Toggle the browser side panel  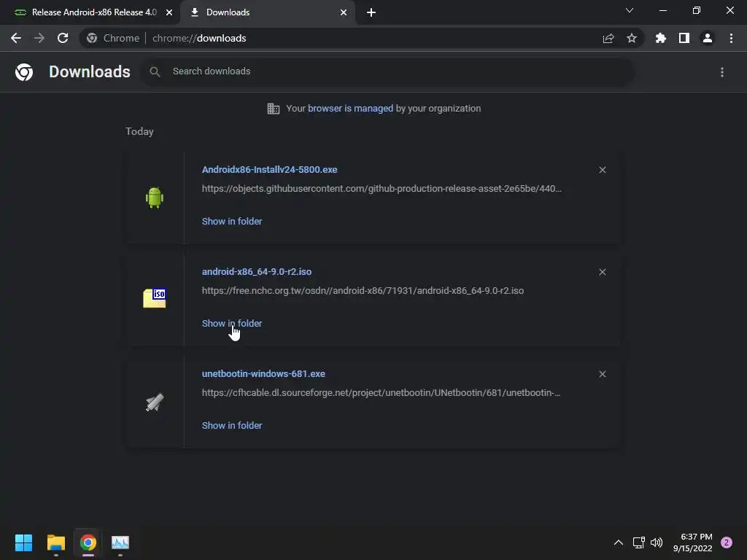point(684,38)
